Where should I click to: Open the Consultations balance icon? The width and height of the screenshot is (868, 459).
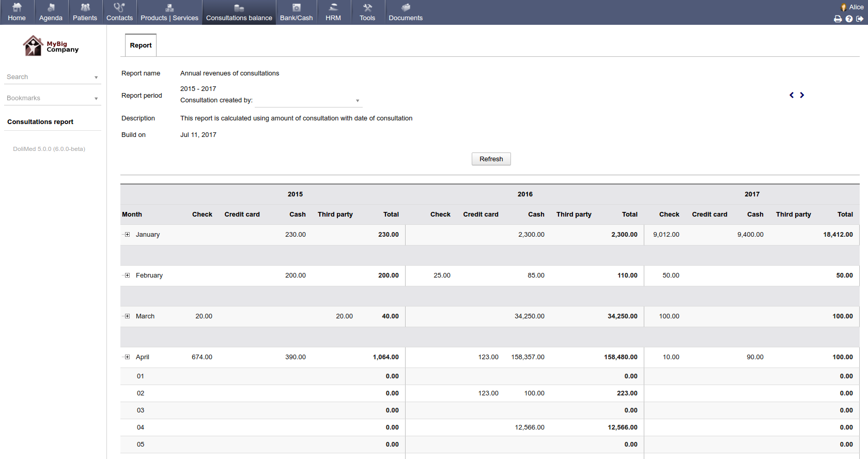(x=239, y=8)
